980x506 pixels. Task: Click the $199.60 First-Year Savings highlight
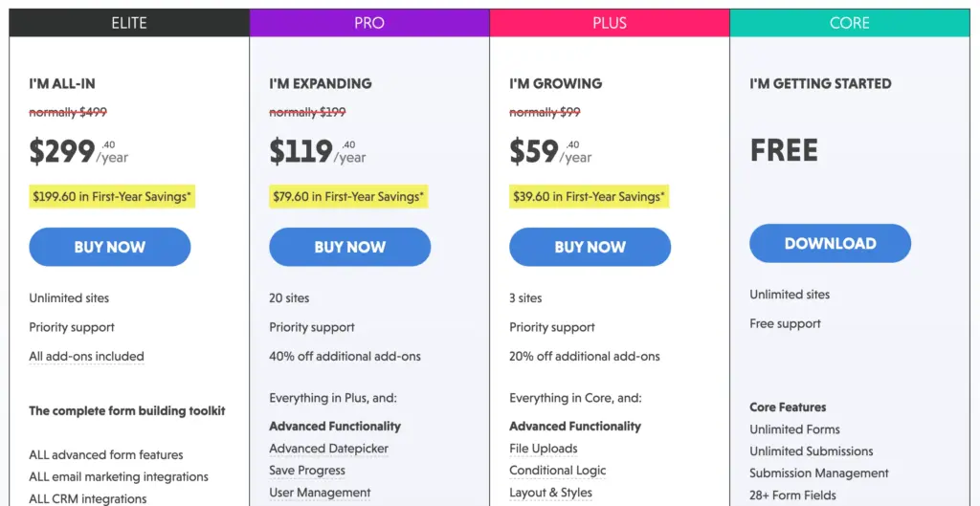pos(113,197)
